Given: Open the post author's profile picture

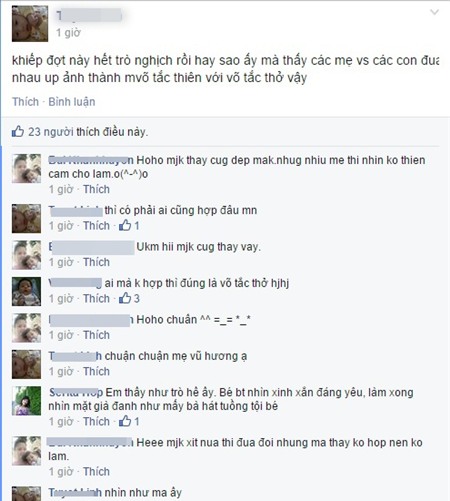Looking at the screenshot, I should click(30, 24).
